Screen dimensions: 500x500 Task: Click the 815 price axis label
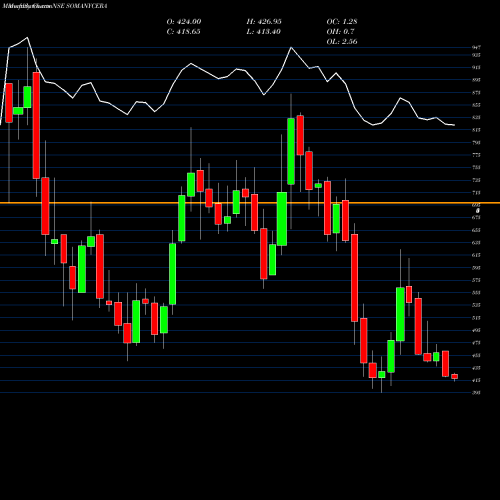point(476,130)
